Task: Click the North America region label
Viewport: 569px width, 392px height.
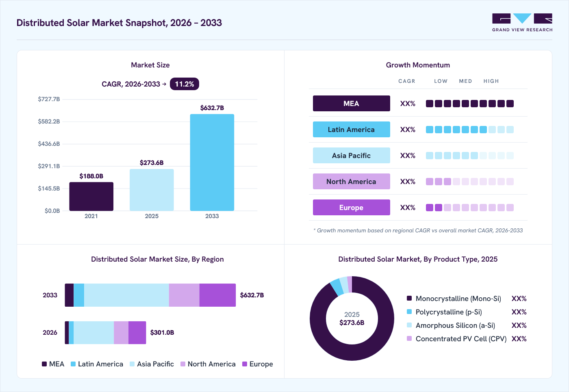Action: (352, 182)
